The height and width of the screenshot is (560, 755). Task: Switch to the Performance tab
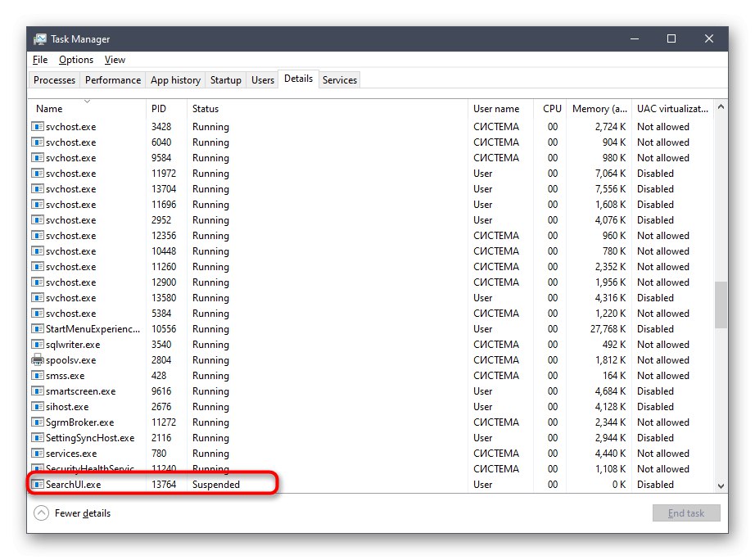pos(113,80)
